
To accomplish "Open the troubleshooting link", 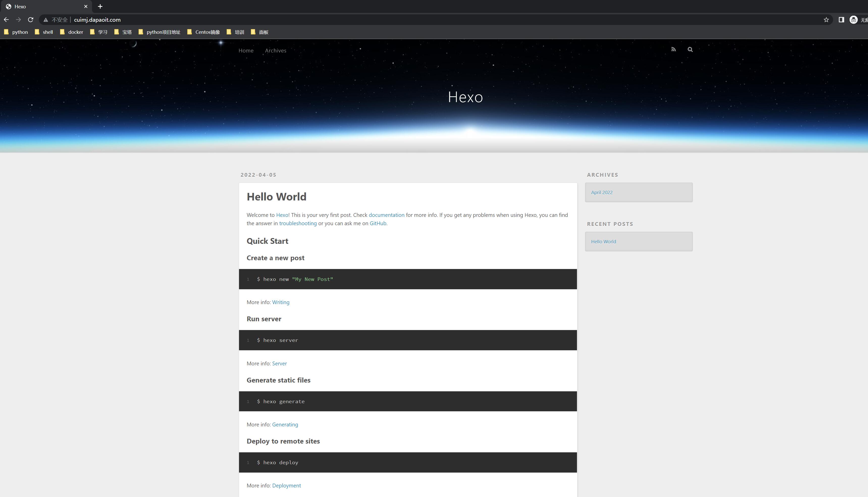I will 298,223.
